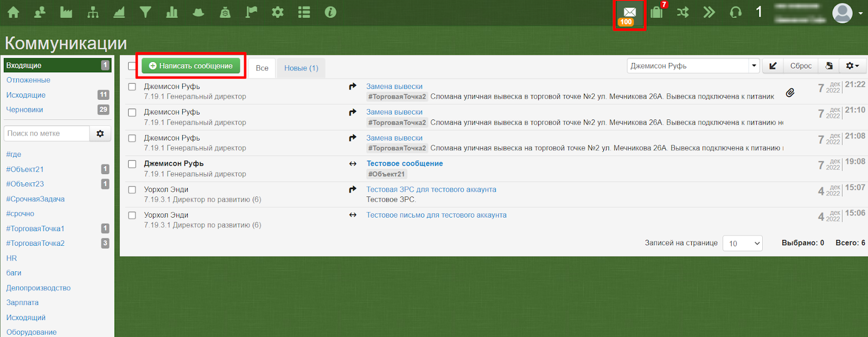Click the shuffle arrows icon
The height and width of the screenshot is (337, 868).
(x=683, y=12)
